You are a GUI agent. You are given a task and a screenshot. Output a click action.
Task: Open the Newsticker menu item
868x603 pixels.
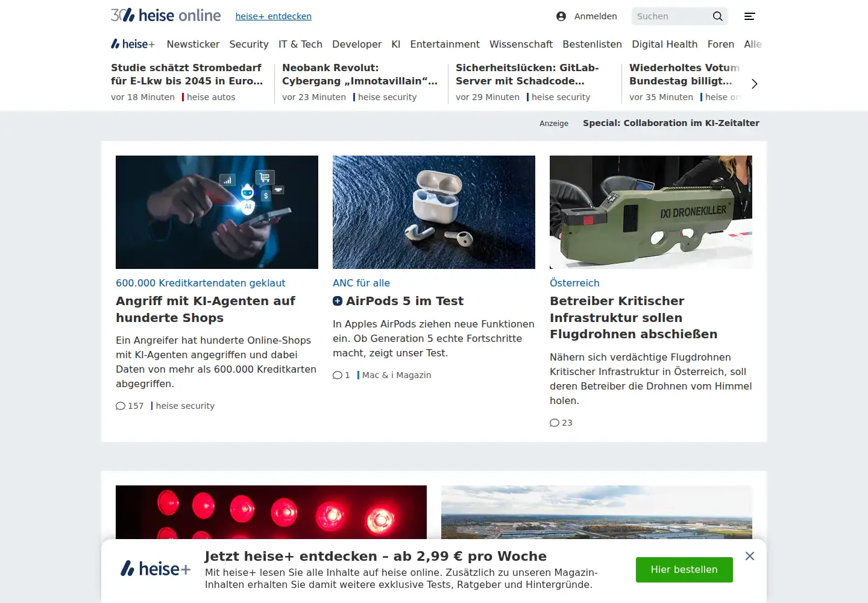pyautogui.click(x=193, y=44)
